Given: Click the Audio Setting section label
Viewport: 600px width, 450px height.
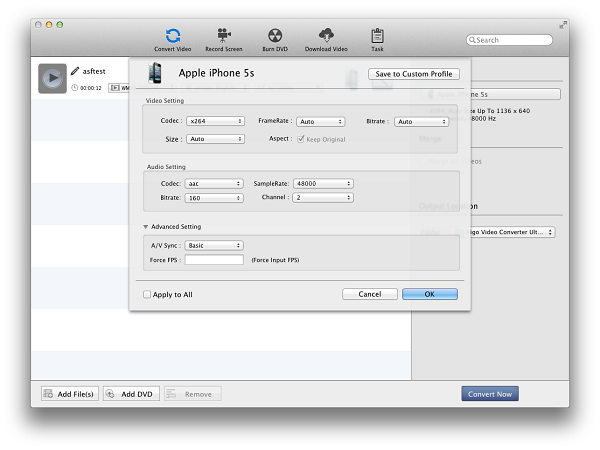Looking at the screenshot, I should (x=166, y=167).
